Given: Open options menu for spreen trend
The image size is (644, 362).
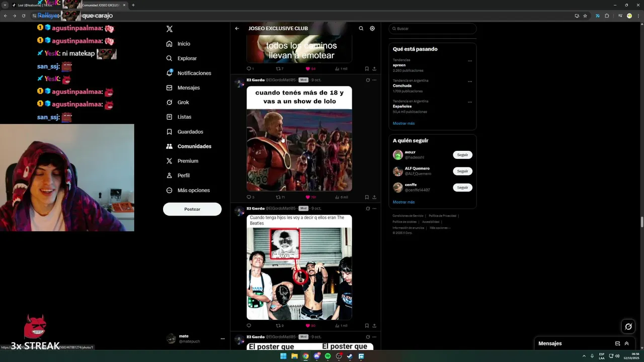Looking at the screenshot, I should 470,61.
